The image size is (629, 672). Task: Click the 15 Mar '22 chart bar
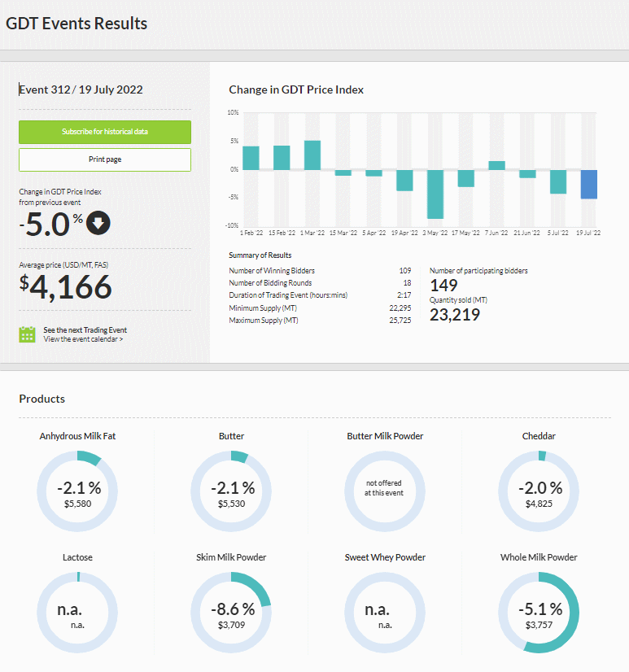[343, 172]
